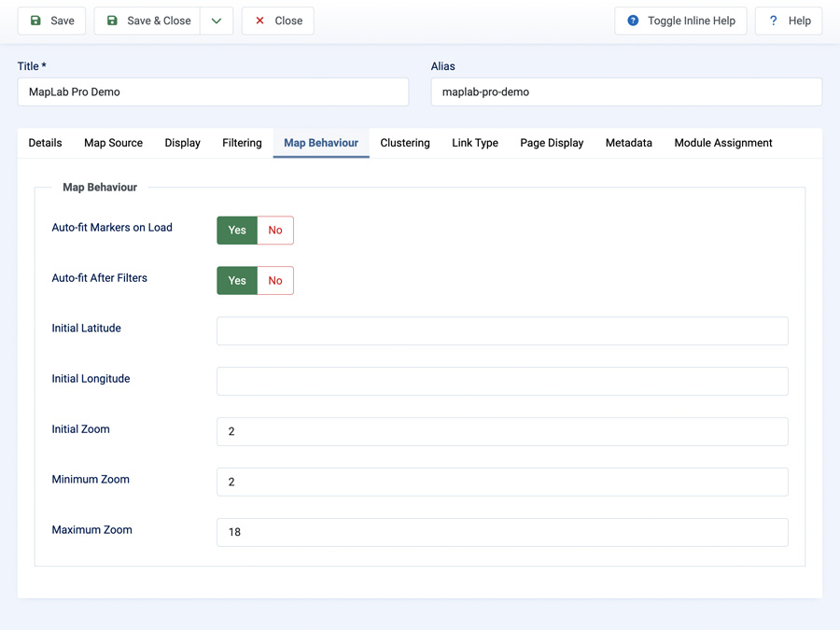
Task: Click the Title input field
Action: click(213, 92)
